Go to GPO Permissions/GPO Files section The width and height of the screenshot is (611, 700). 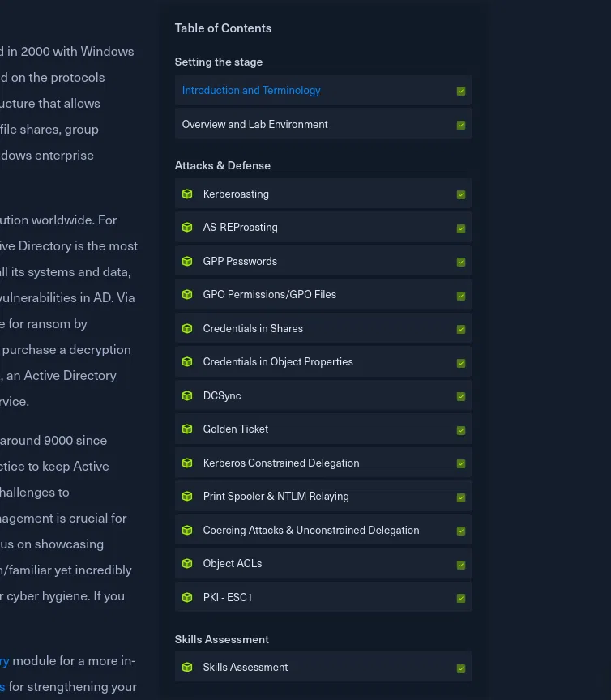tap(269, 295)
